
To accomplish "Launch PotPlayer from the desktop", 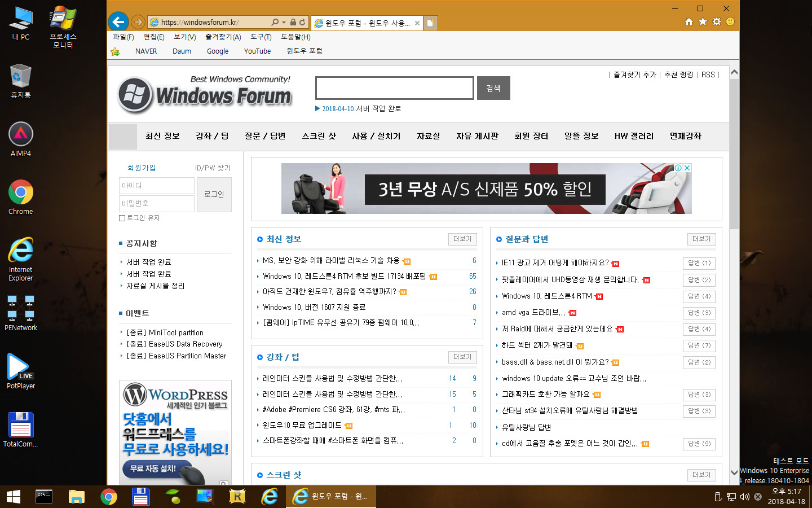I will tap(21, 371).
